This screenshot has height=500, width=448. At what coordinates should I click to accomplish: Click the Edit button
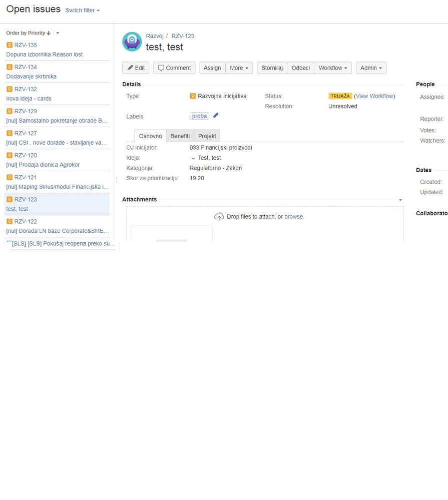136,68
